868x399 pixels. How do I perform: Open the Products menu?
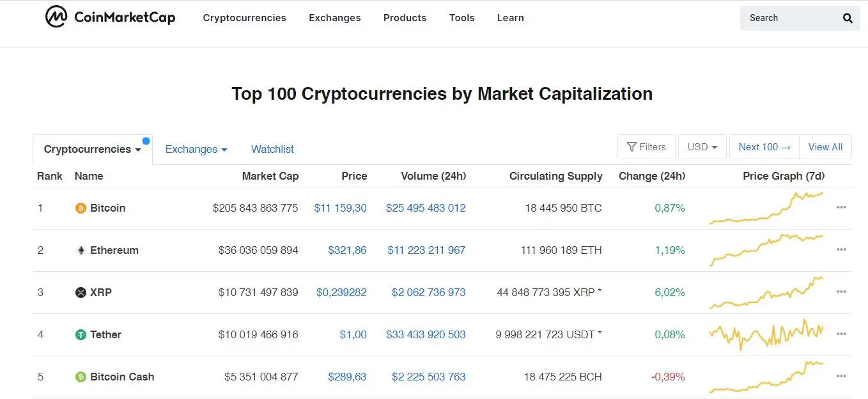point(405,18)
